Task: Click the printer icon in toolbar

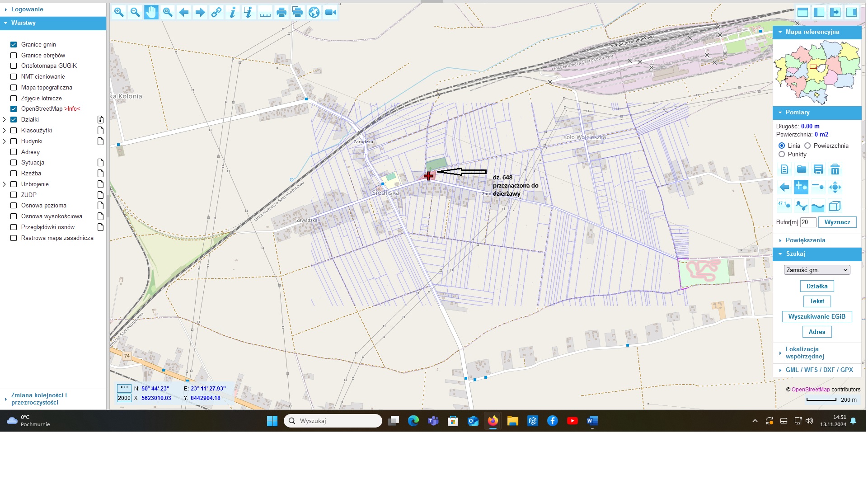Action: coord(282,12)
